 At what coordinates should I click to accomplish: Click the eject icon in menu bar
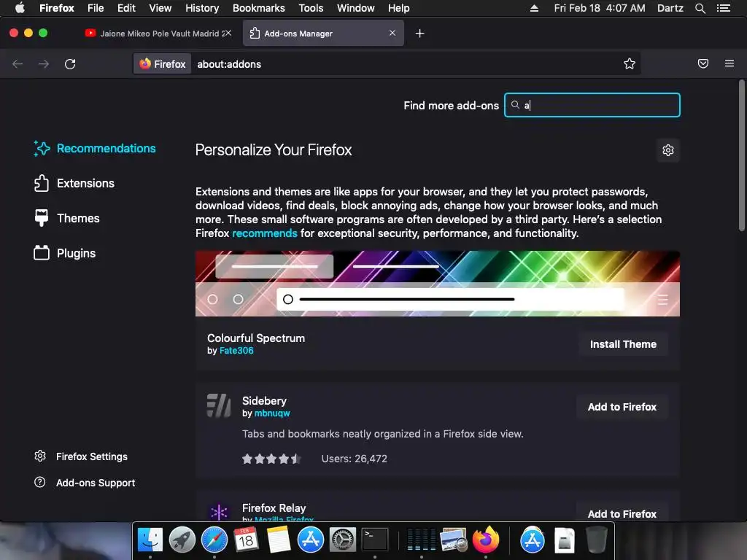point(534,8)
